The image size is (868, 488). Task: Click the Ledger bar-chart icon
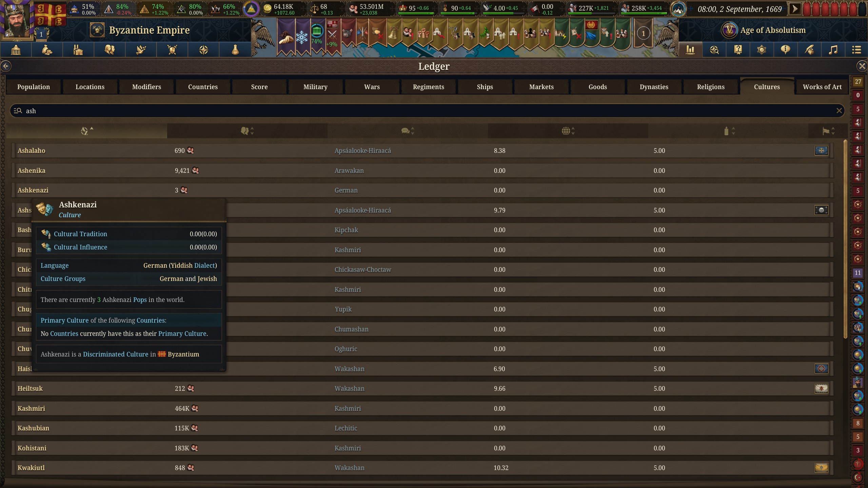690,50
